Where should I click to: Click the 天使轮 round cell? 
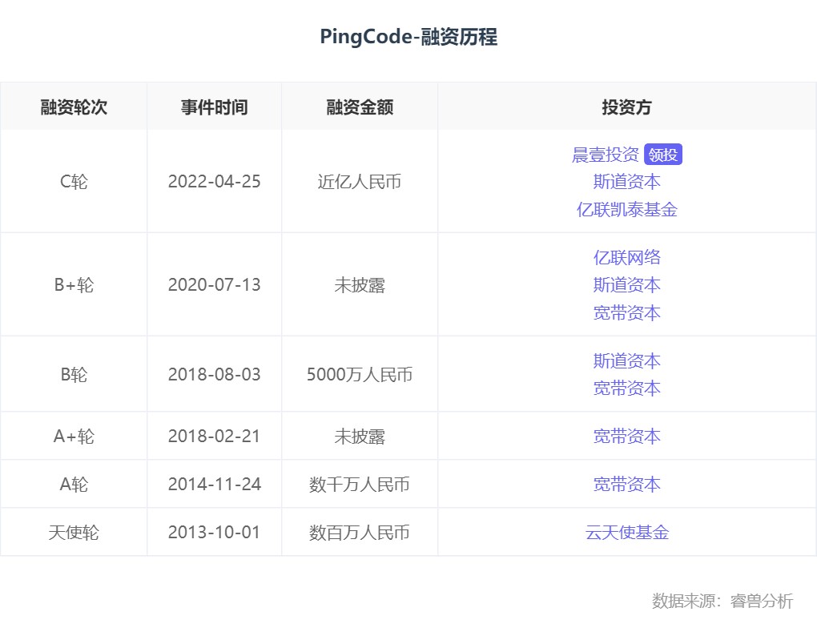click(74, 532)
